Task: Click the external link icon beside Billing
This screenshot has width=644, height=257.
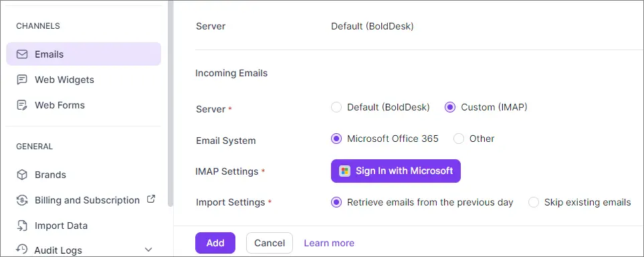Action: point(151,199)
